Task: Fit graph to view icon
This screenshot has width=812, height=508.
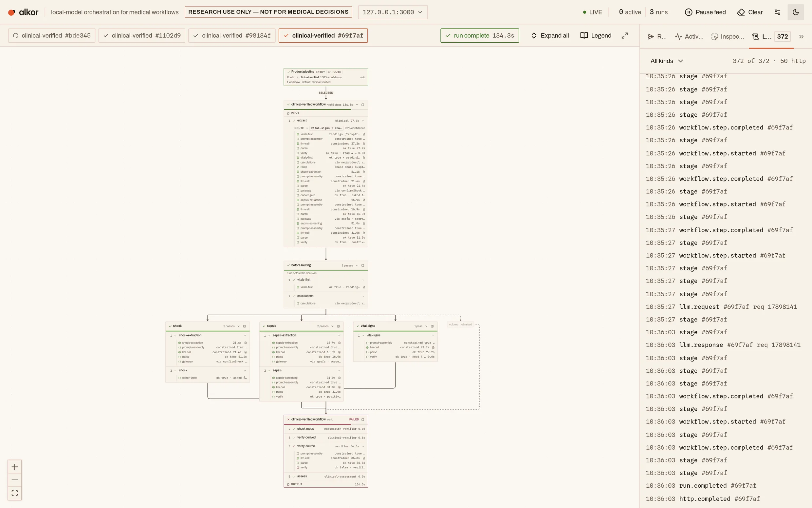Action: pos(15,493)
